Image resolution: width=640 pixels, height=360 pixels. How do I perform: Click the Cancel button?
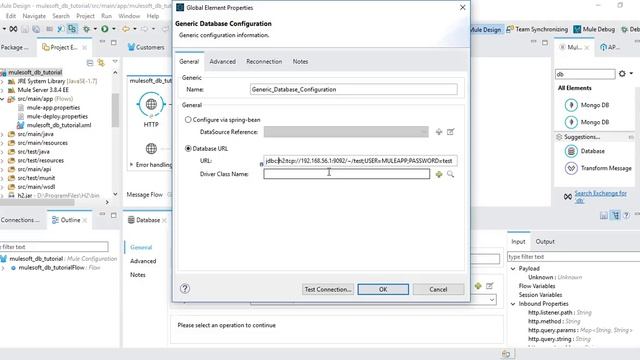pyautogui.click(x=438, y=289)
